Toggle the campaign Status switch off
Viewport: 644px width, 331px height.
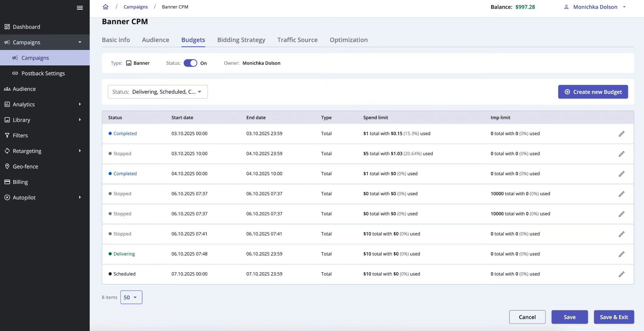pos(190,63)
